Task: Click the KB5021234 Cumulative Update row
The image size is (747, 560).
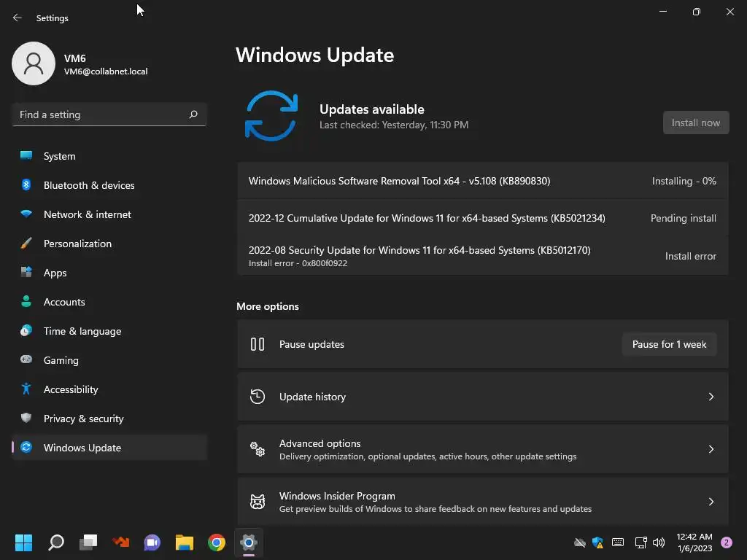Action: point(483,218)
